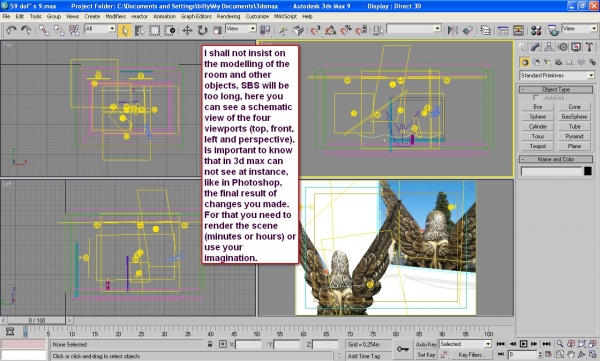Open Select by Name dialog icon
This screenshot has height=361, width=600.
click(139, 30)
